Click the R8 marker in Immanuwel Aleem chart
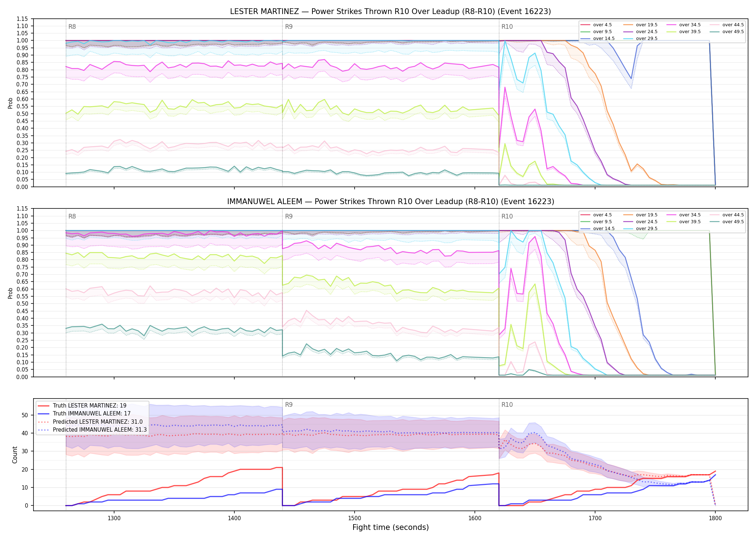 [72, 216]
